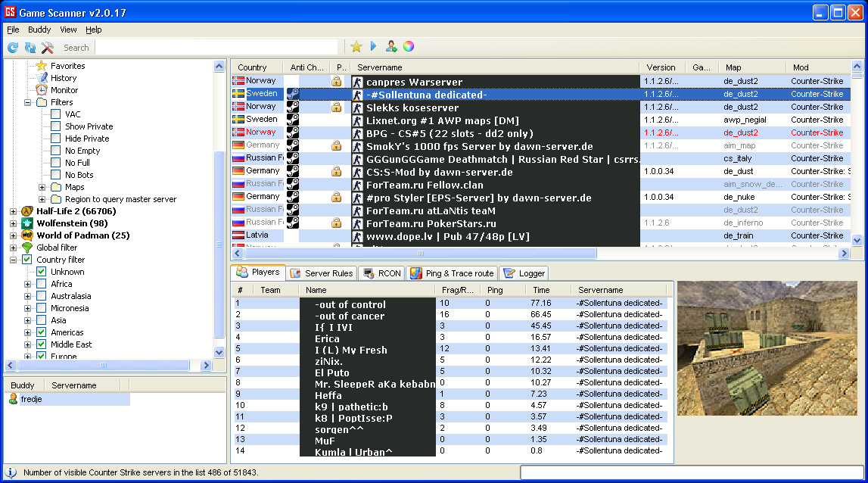Click the Steam icon on Slekks koseserver row
Viewport: 868px width, 483px height.
tap(293, 106)
